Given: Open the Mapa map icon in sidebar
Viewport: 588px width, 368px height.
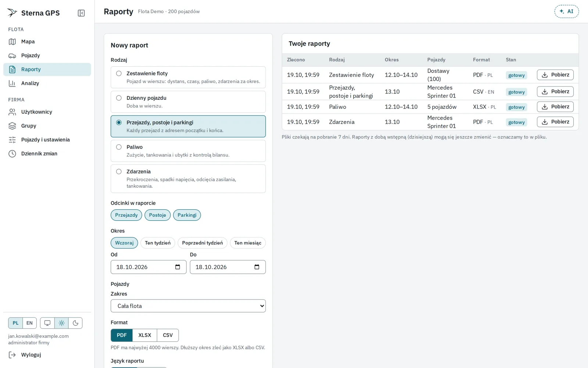Looking at the screenshot, I should (x=12, y=42).
